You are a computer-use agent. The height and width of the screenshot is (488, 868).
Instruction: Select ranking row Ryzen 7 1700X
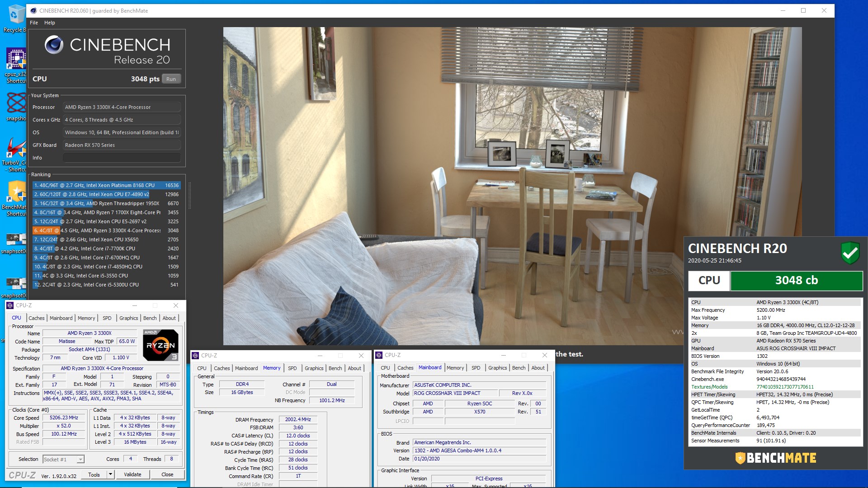coord(106,212)
